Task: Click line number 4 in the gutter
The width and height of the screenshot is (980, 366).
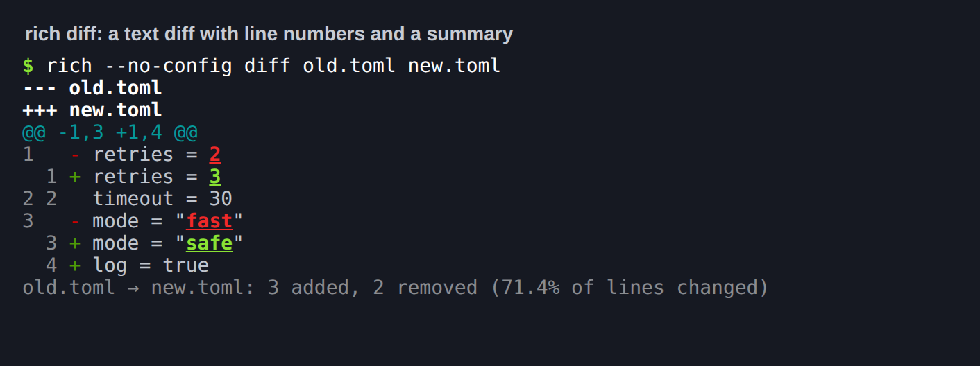Action: pyautogui.click(x=51, y=265)
